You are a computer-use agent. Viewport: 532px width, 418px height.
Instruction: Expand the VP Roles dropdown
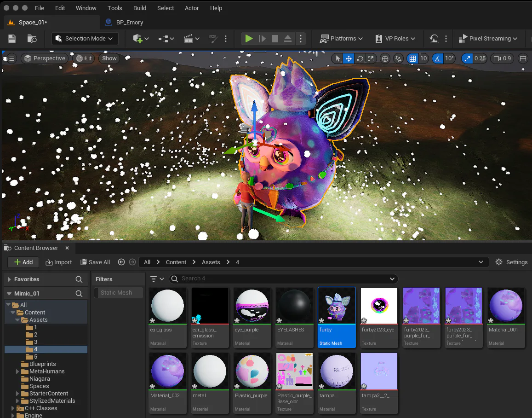point(395,39)
